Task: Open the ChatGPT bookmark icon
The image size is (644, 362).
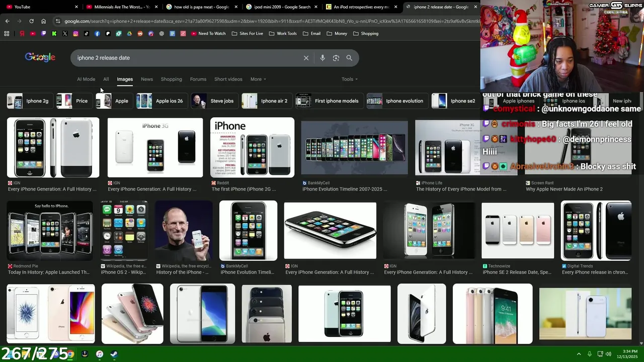Action: click(162, 34)
